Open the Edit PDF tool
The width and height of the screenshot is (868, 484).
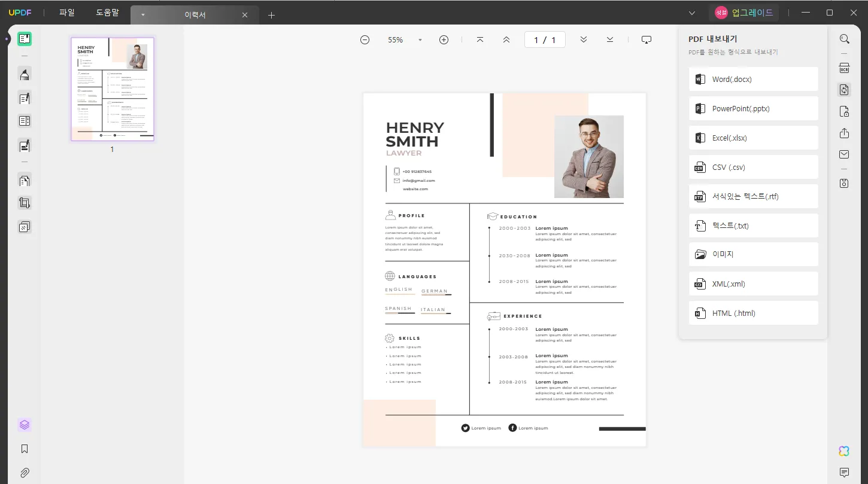[25, 98]
